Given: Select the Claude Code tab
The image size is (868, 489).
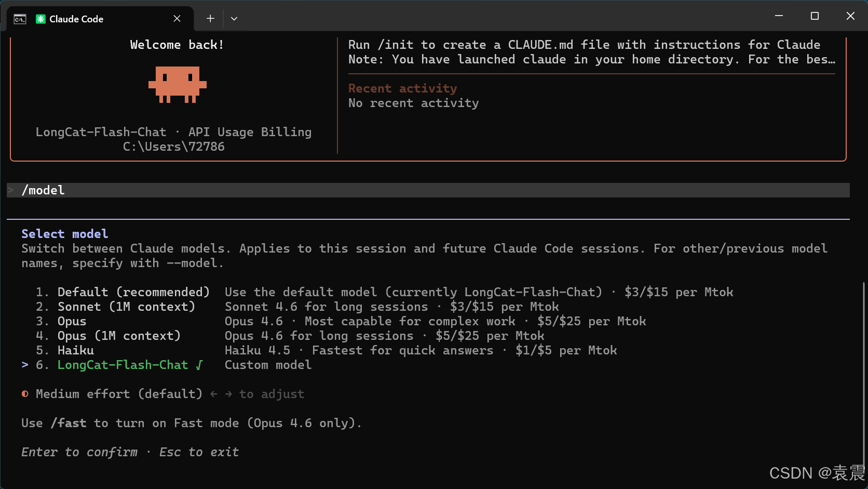Looking at the screenshot, I should 100,19.
